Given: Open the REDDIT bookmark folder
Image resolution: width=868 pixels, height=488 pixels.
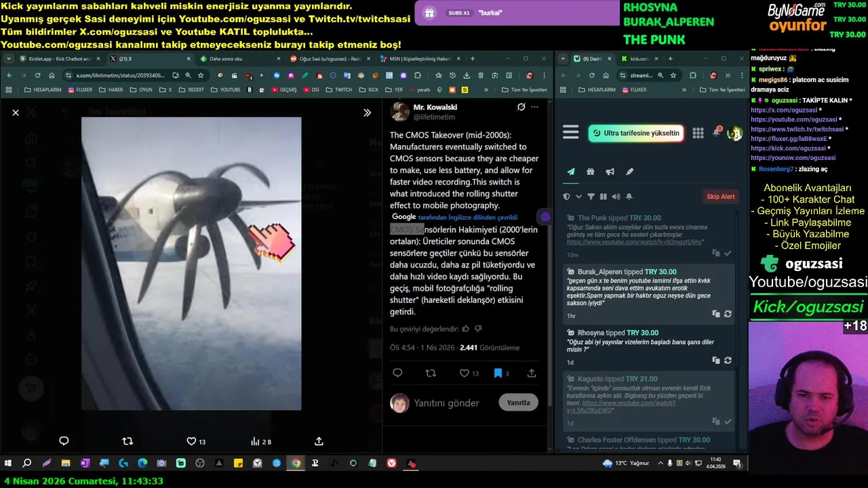Looking at the screenshot, I should pyautogui.click(x=191, y=89).
